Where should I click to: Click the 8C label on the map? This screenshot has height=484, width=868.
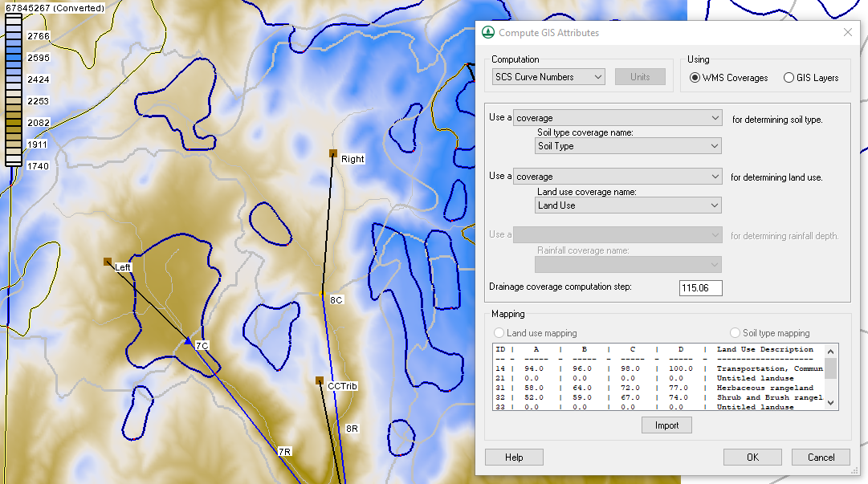[x=336, y=300]
